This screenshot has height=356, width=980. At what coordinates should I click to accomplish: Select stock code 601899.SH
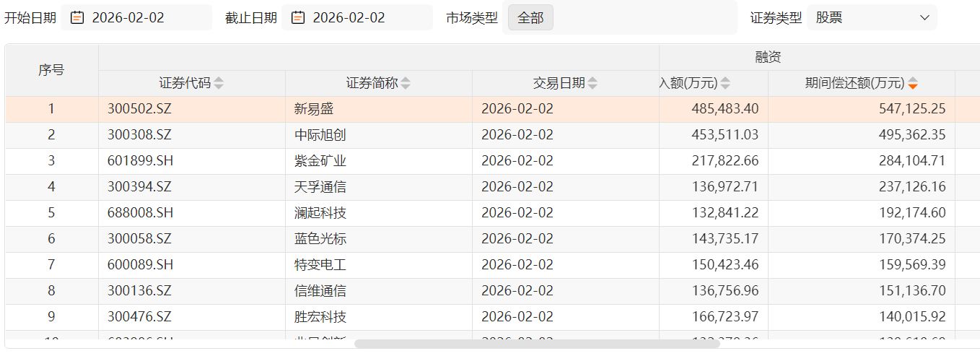(x=141, y=162)
